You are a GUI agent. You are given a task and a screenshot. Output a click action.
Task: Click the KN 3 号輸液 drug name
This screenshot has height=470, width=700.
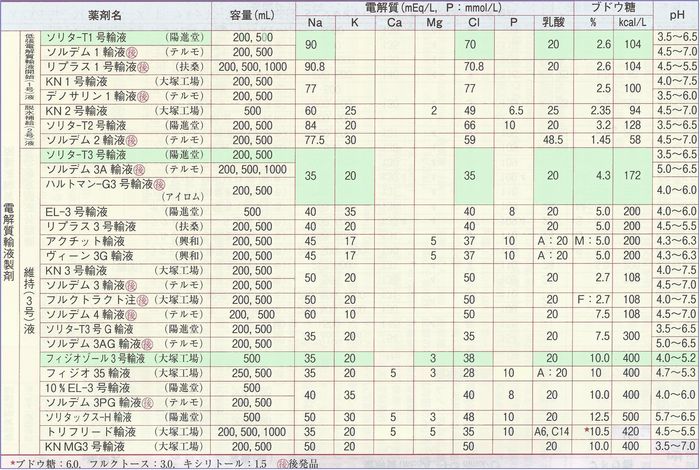pyautogui.click(x=76, y=270)
